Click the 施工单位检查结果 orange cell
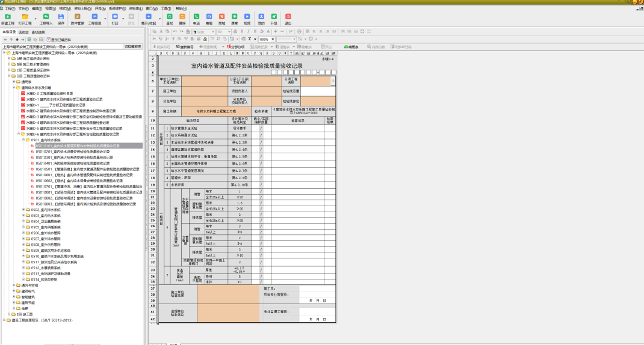Screen dimensions: 644x345 click(x=228, y=294)
